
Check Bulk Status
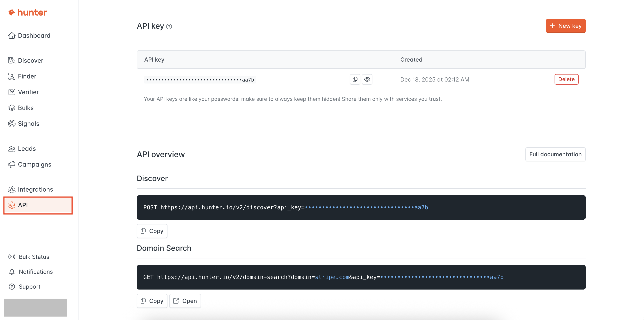[34, 257]
